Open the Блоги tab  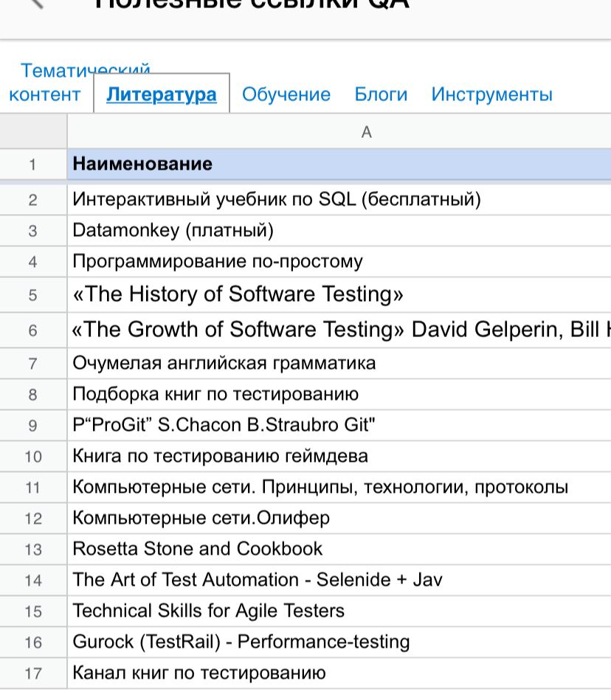pos(381,94)
